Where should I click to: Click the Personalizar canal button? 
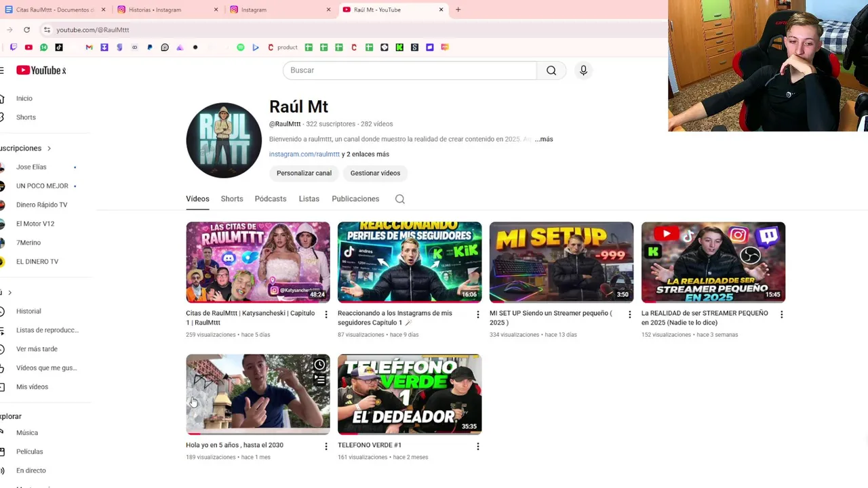[304, 174]
